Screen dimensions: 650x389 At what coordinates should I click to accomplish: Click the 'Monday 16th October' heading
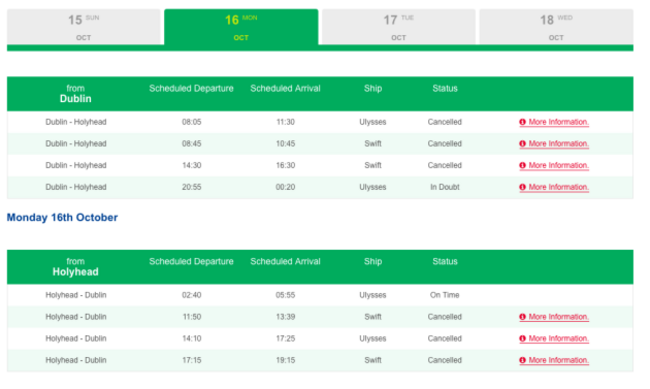[62, 217]
